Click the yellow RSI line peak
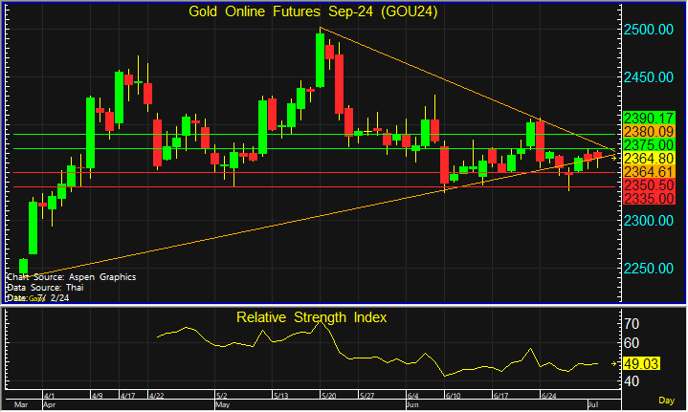The image size is (688, 412). (x=318, y=323)
